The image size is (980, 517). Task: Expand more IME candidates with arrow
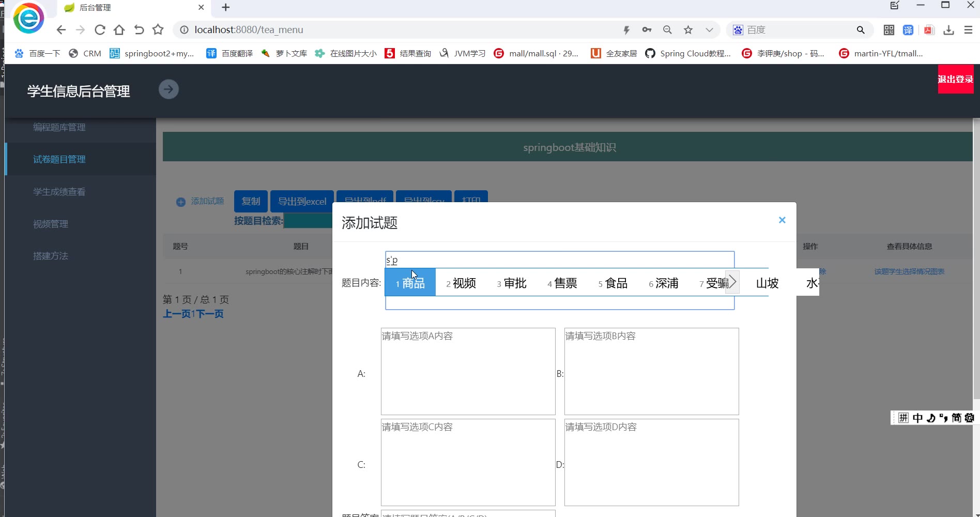tap(732, 282)
